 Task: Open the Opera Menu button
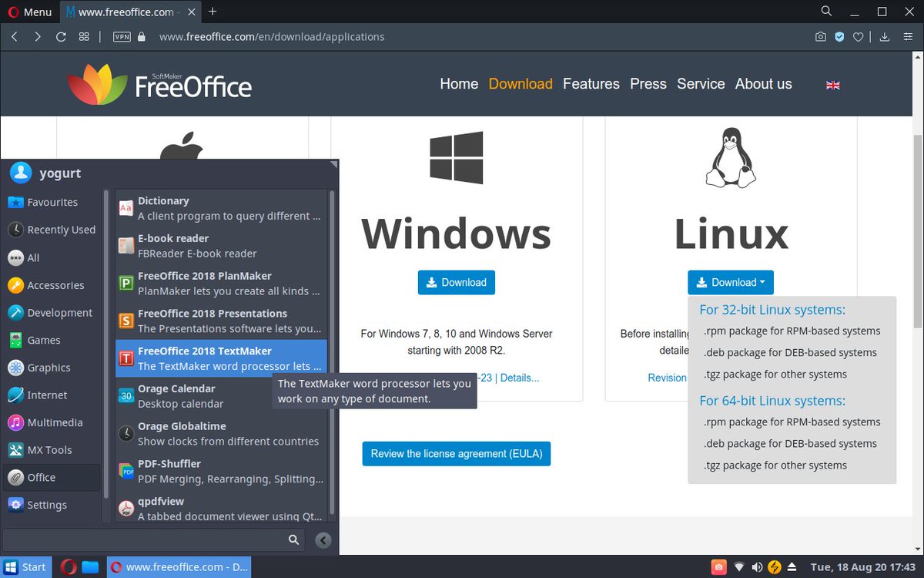coord(30,12)
